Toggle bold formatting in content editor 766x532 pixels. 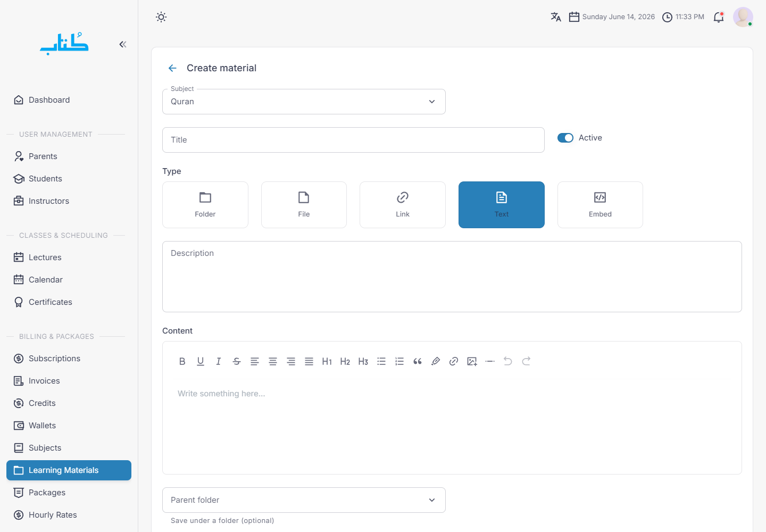[182, 361]
